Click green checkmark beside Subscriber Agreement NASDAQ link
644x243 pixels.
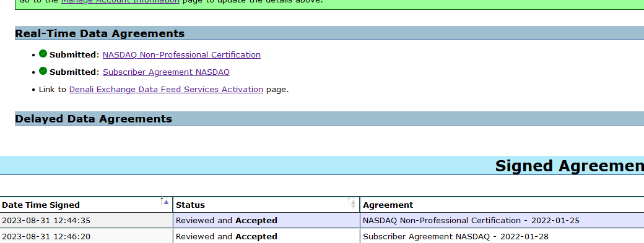43,71
